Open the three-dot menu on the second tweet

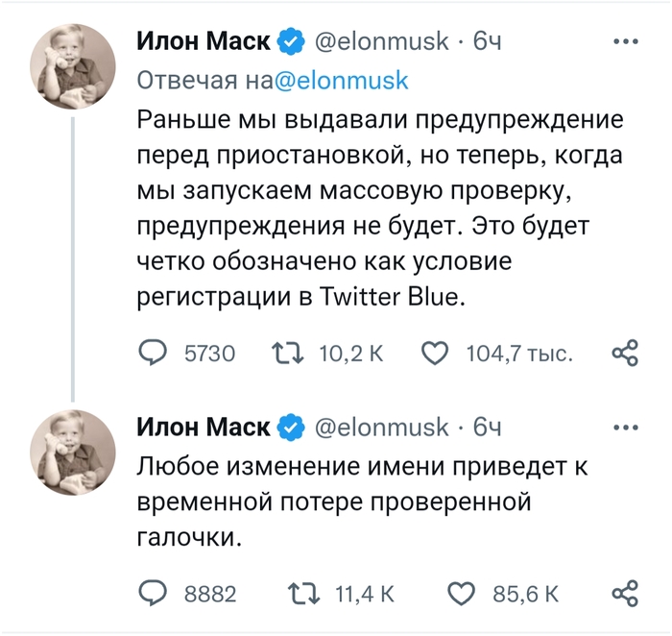pyautogui.click(x=625, y=427)
